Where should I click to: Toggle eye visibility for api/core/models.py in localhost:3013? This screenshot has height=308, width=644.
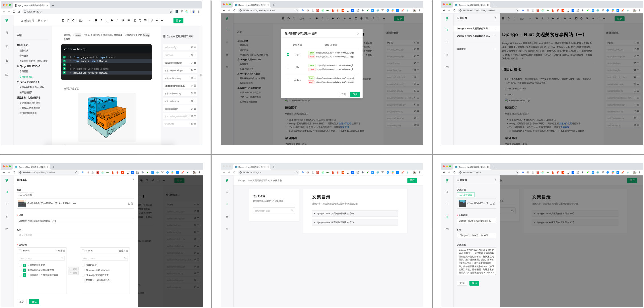tap(192, 70)
